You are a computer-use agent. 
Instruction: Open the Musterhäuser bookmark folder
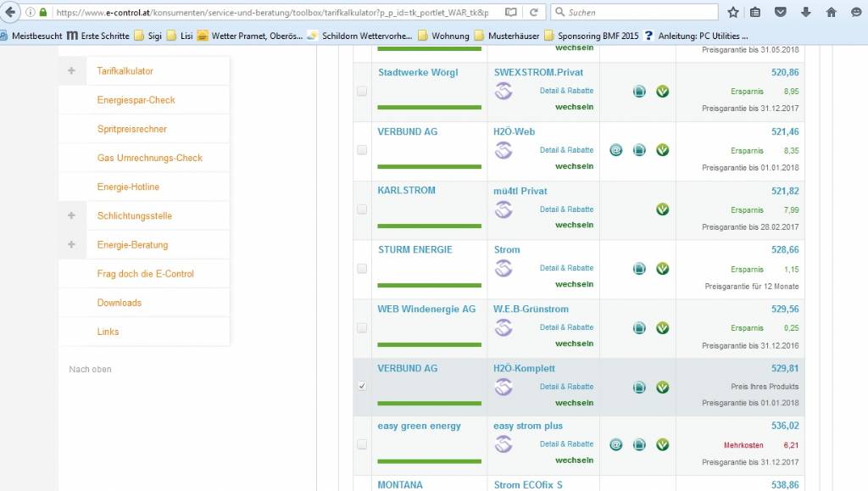coord(507,36)
